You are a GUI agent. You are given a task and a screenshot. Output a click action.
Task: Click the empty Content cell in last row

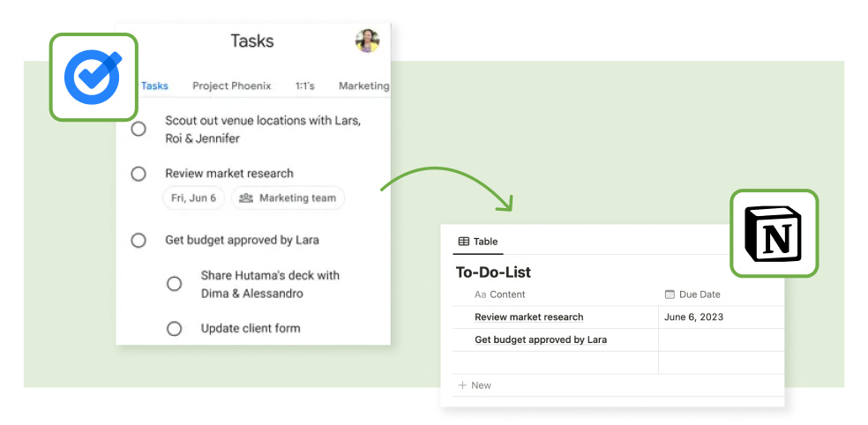(556, 362)
